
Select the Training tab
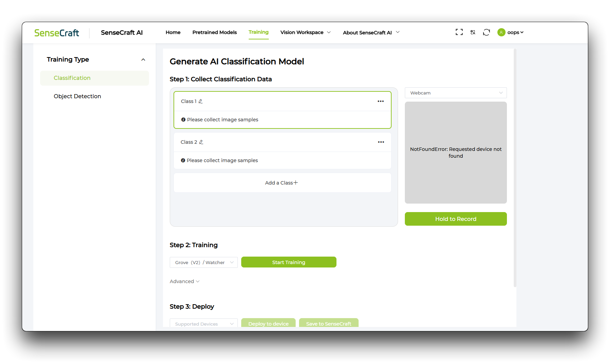click(x=259, y=32)
